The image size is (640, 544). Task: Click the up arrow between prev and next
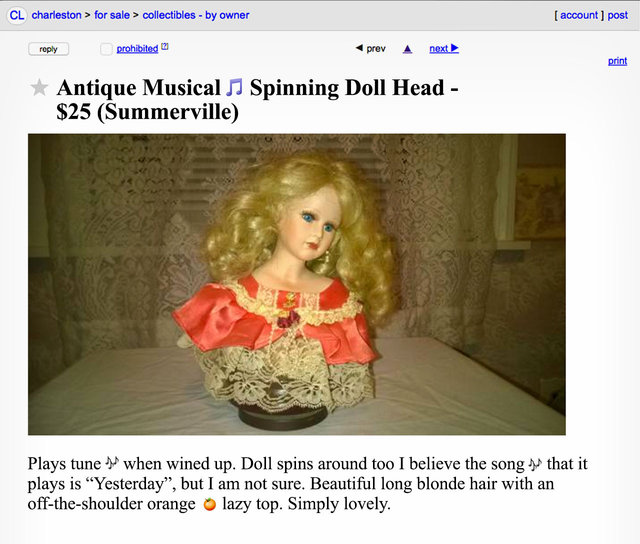(x=407, y=49)
